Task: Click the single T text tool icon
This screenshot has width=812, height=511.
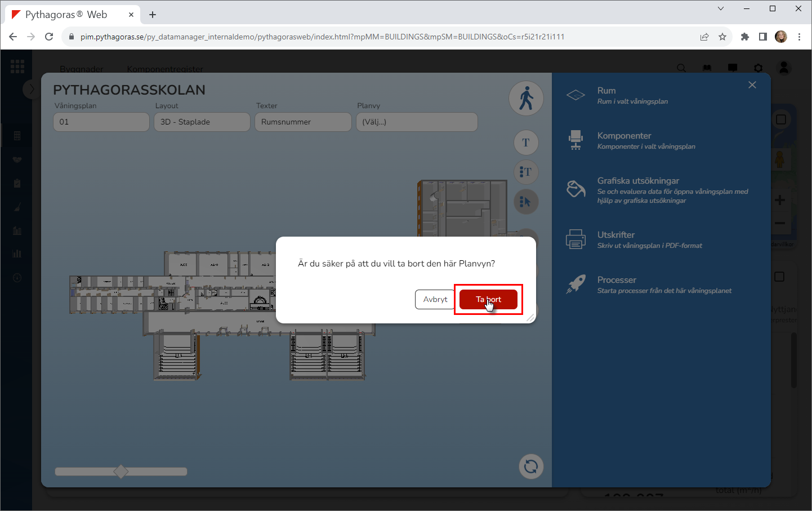Action: pos(526,143)
